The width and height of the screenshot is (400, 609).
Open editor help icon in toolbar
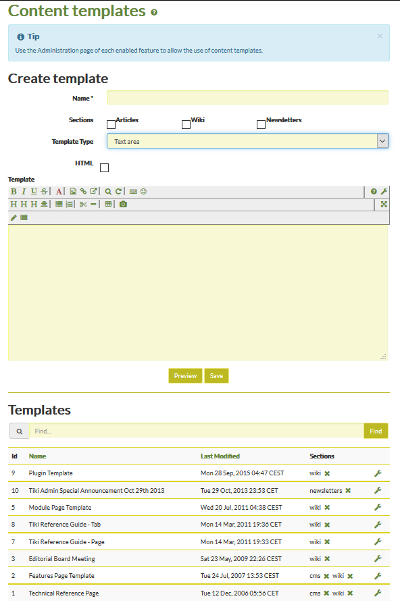click(x=373, y=191)
